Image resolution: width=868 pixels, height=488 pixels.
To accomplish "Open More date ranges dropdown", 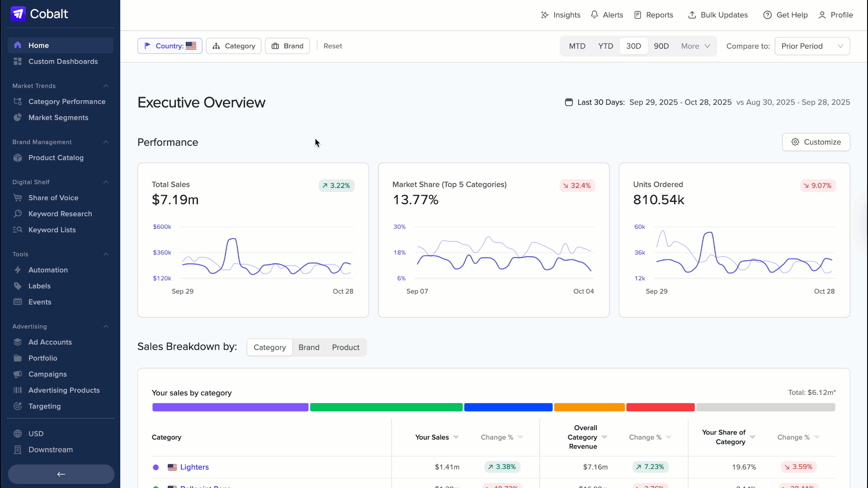I will coord(695,46).
